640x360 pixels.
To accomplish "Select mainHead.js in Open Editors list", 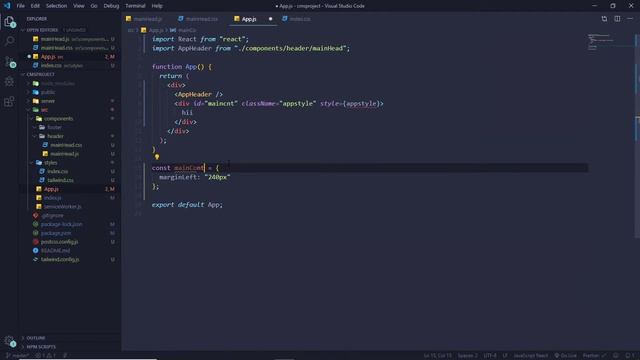I will [69, 39].
